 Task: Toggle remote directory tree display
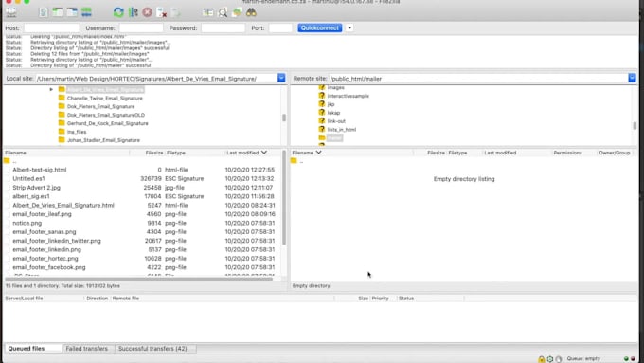coord(72,12)
